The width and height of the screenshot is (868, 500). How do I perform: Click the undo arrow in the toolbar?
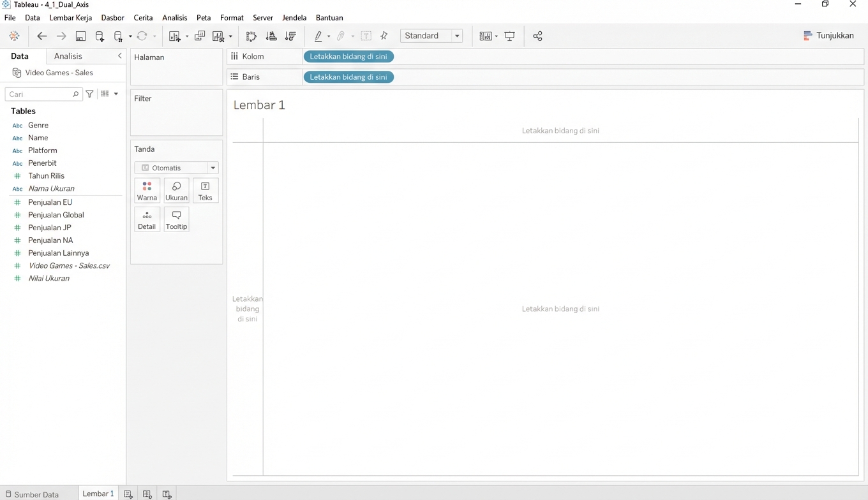[x=42, y=36]
